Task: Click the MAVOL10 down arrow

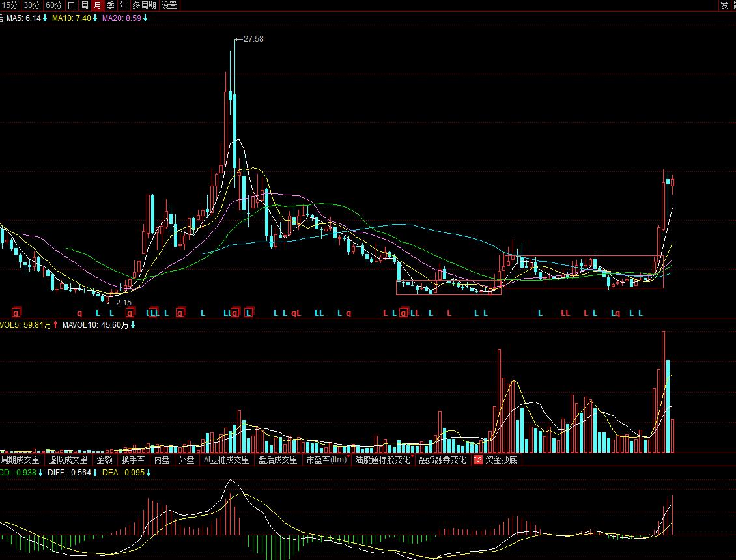Action: tap(132, 324)
